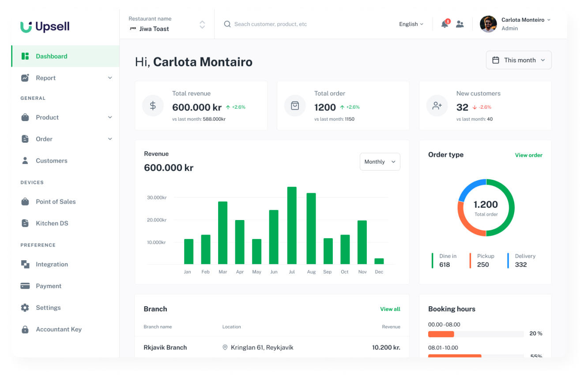Click the shopping bag Total order icon

pos(295,106)
